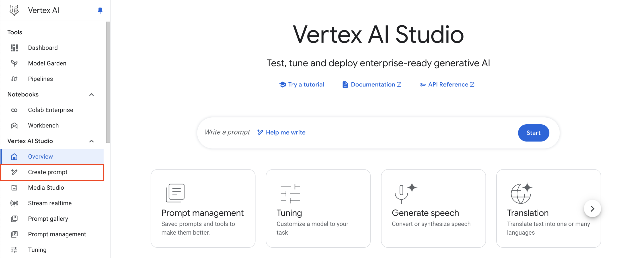Click the Vertex AI sidebar title
The image size is (644, 258).
[x=43, y=10]
